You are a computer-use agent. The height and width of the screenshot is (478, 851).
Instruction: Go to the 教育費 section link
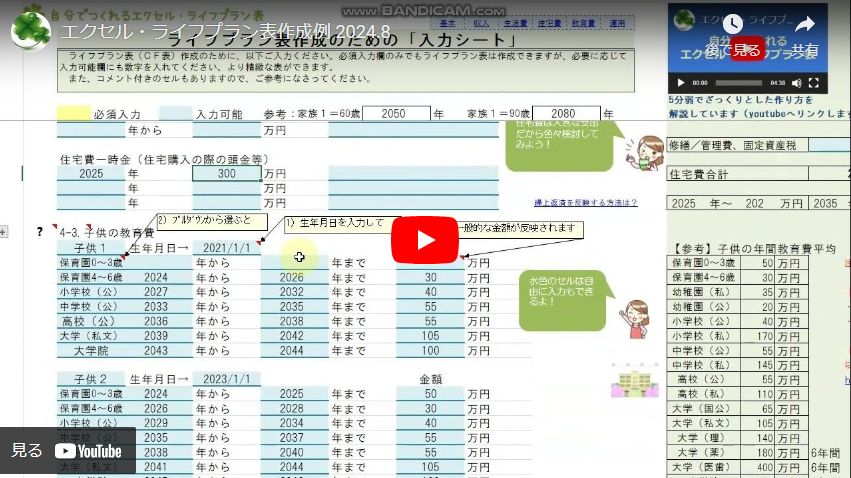pos(583,23)
